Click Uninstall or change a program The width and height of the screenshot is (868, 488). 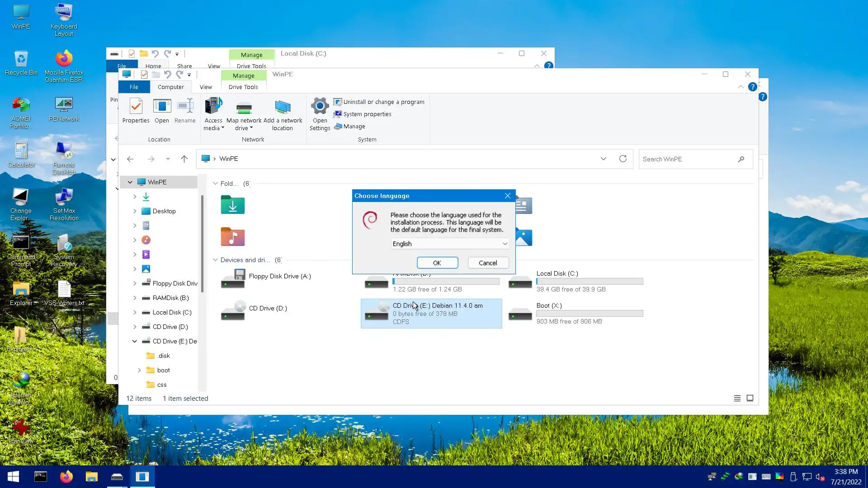point(383,102)
